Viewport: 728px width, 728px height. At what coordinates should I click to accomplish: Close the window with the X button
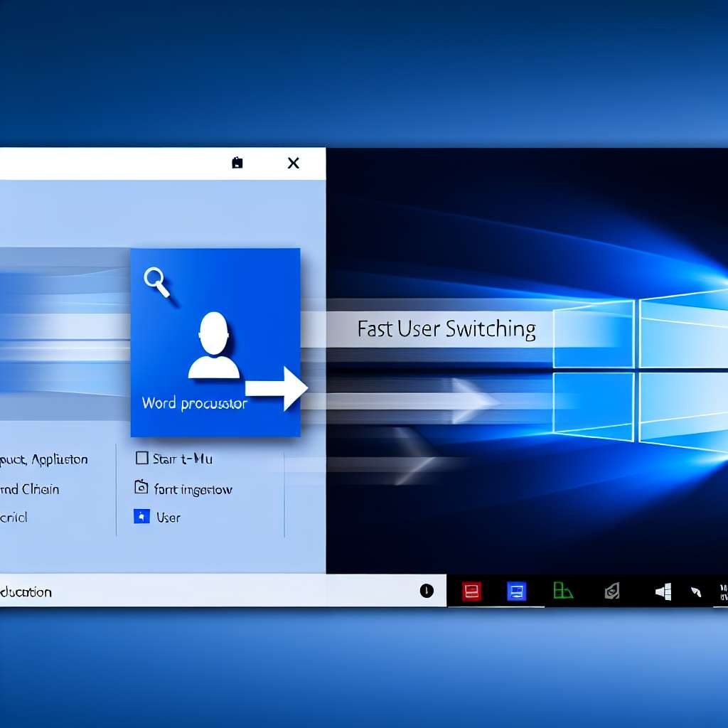tap(293, 163)
